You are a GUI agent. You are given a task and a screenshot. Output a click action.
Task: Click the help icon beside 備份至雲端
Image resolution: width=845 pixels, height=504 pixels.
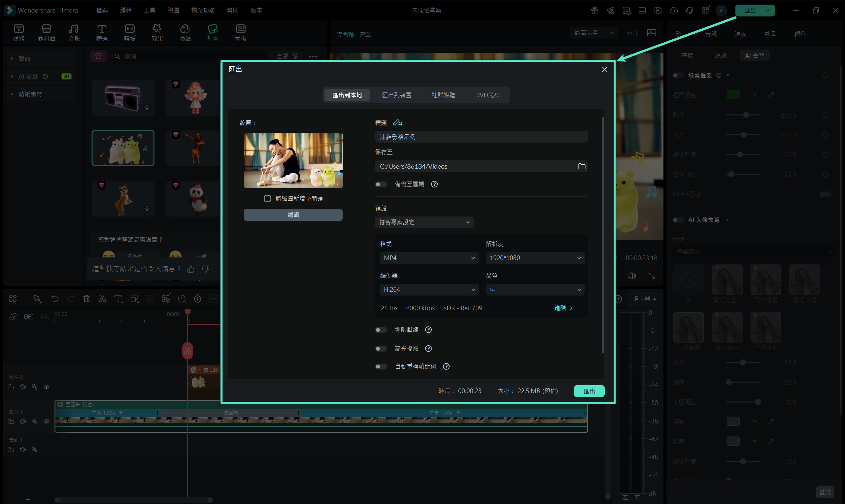[434, 184]
